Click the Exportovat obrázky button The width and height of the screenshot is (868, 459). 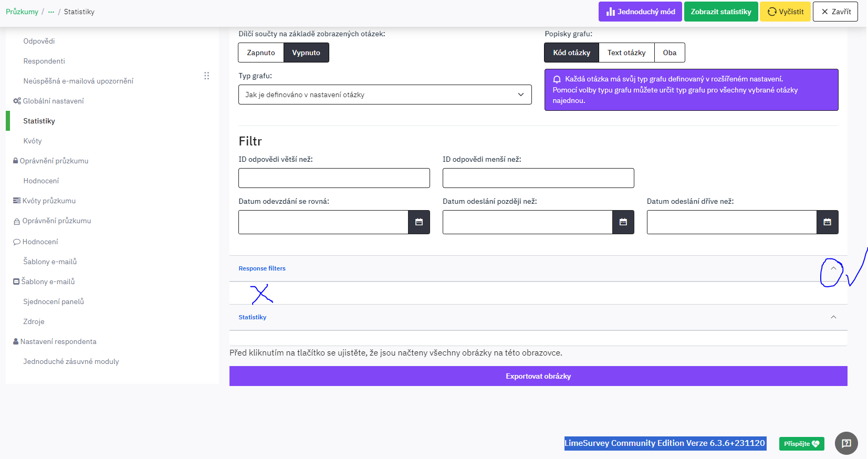coord(538,376)
